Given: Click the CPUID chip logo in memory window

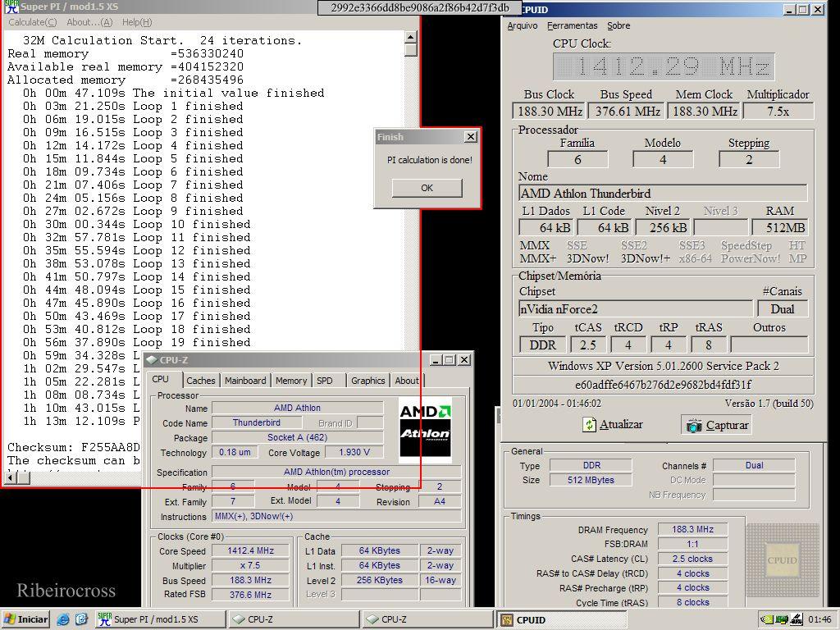Looking at the screenshot, I should coord(782,559).
